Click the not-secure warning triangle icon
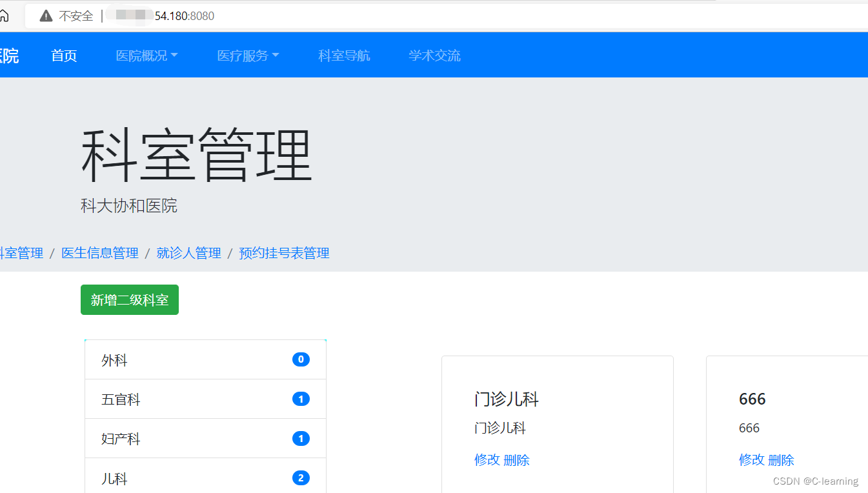 (x=46, y=16)
